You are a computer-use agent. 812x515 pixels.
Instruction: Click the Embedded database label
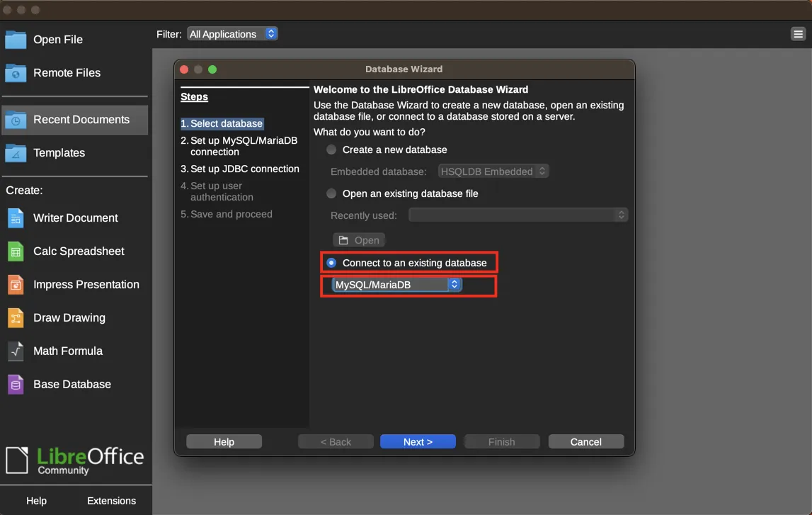click(x=379, y=171)
